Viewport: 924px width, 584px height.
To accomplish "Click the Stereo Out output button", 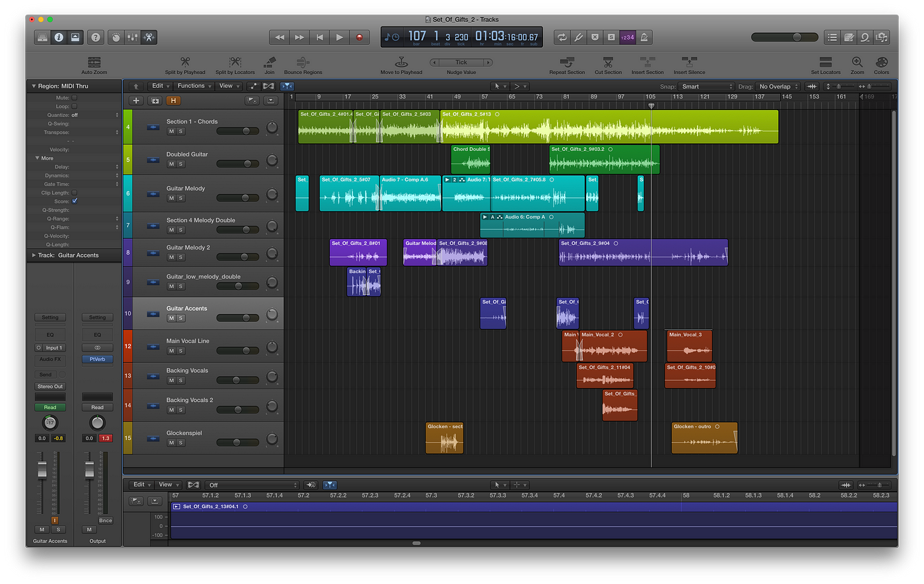I will click(x=50, y=387).
